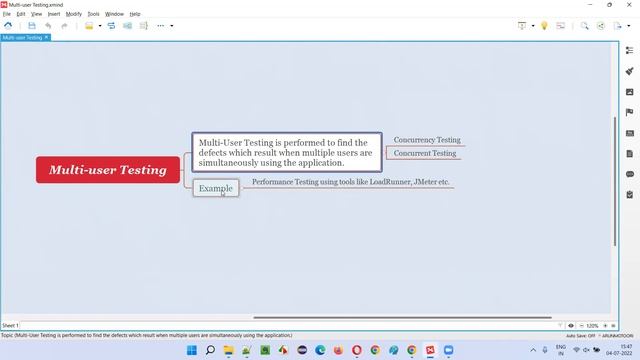Screen dimensions: 640x360
Task: Click the 120% zoom level value
Action: click(x=592, y=326)
